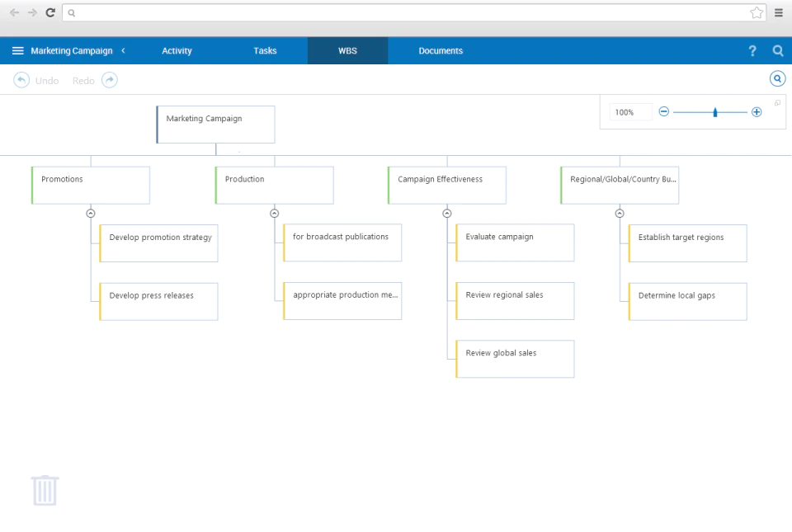This screenshot has width=792, height=532.
Task: Open help via question mark icon
Action: click(x=752, y=50)
